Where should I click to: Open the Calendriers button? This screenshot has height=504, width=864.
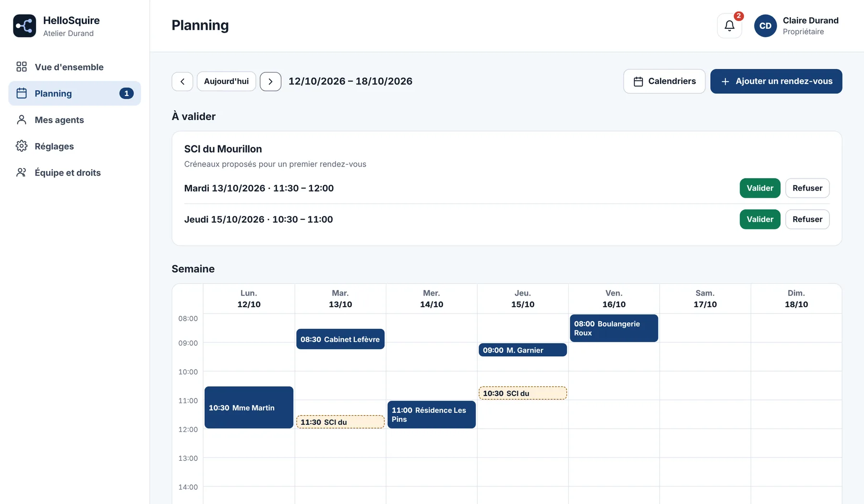click(x=664, y=81)
